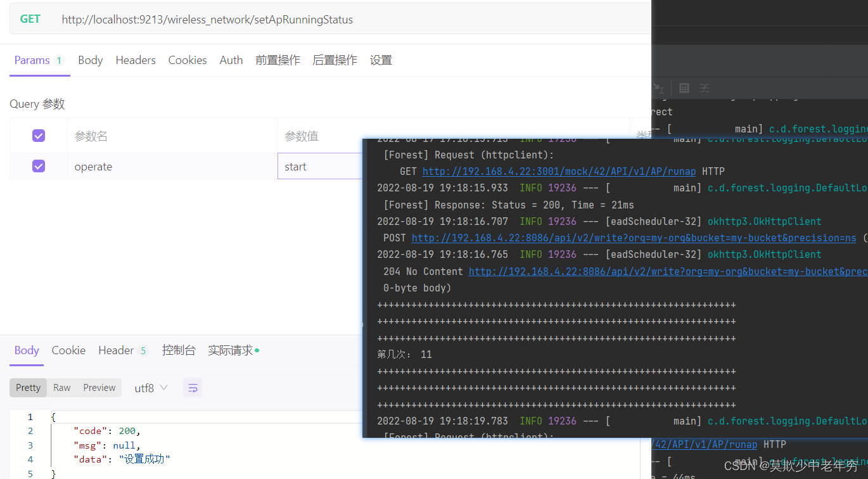
Task: Click the "data": "设置成功" response line
Action: pos(122,459)
